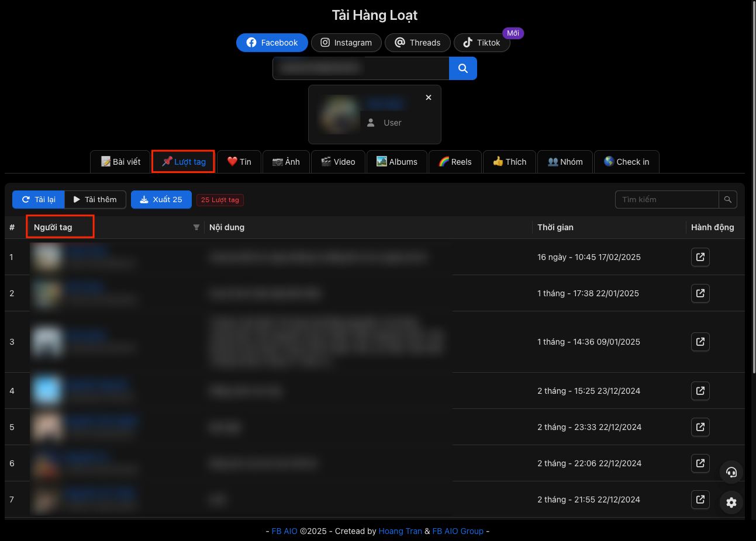Switch to Threads platform
The height and width of the screenshot is (541, 756).
coord(417,43)
